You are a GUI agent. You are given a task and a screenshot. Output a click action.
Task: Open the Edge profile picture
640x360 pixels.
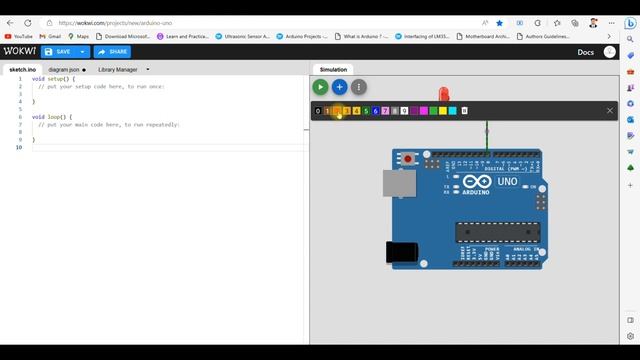593,23
